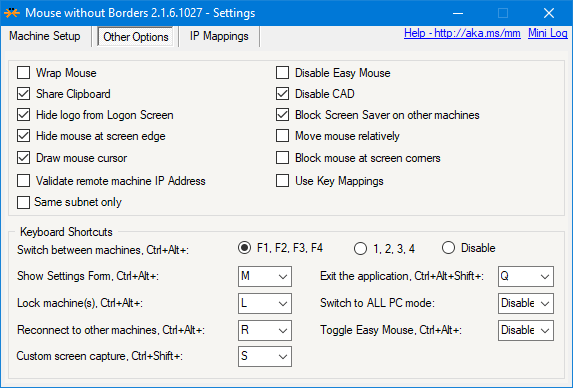Open the Reconnect to other machines dropdown
Image resolution: width=573 pixels, height=388 pixels.
(265, 330)
